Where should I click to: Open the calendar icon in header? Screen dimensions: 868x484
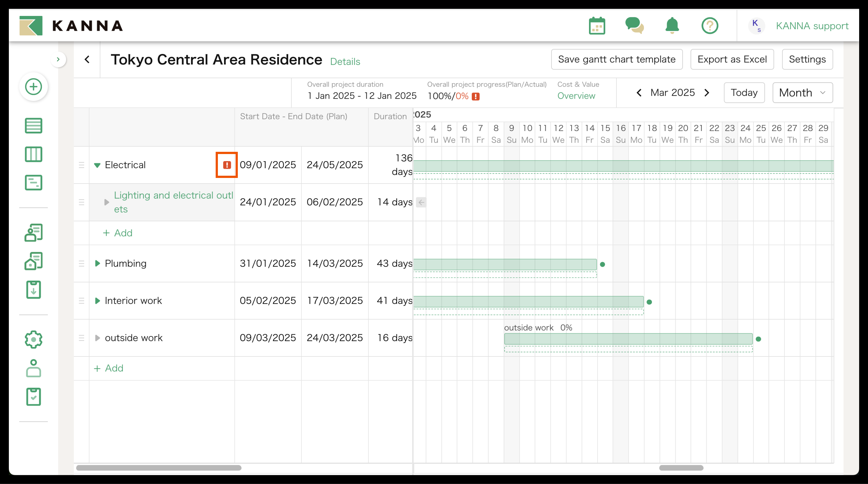(597, 26)
